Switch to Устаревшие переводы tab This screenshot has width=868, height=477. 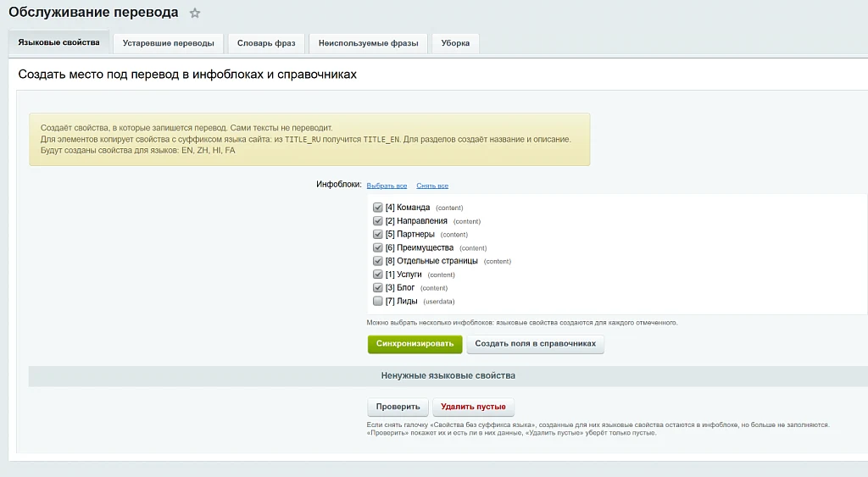(x=169, y=43)
